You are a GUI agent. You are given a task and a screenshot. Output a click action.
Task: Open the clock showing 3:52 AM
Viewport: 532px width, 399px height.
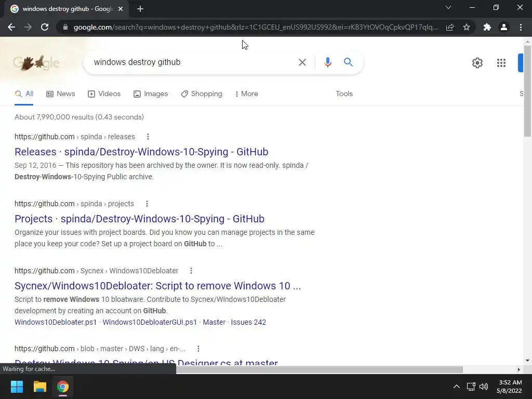coord(509,387)
